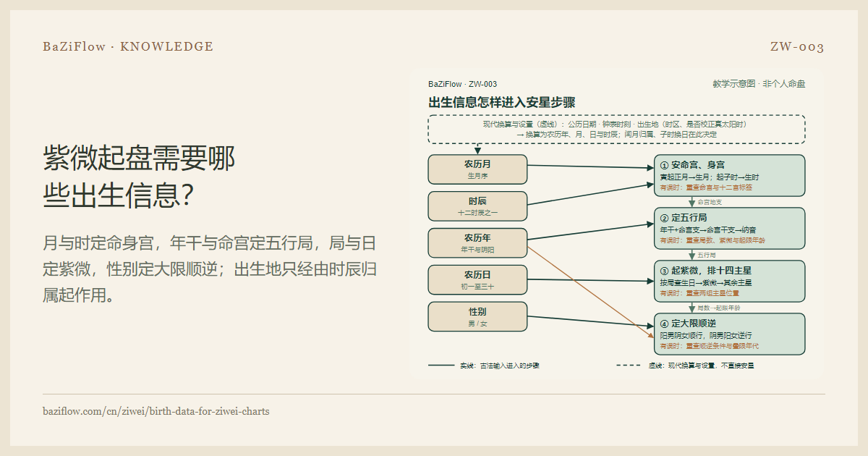The image size is (868, 456).
Task: Click the '教学示意图 · 非个人命盘' note
Action: tap(759, 84)
